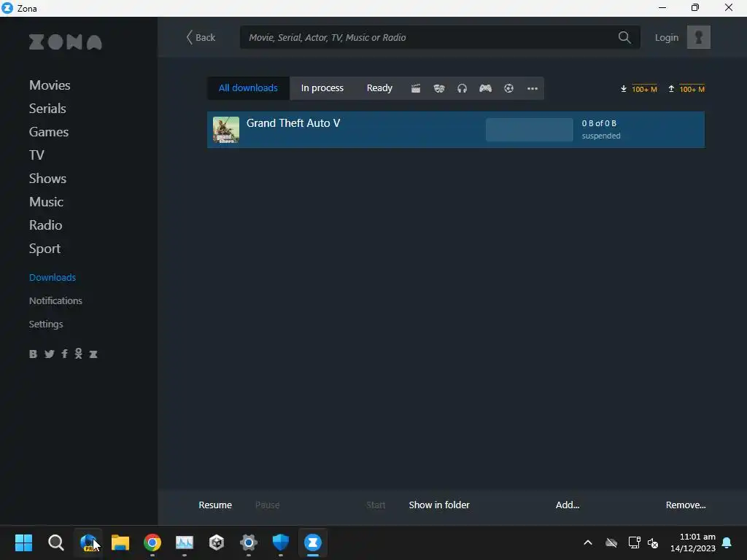Viewport: 747px width, 560px height.
Task: Click the Grand Theft Auto V progress bar
Action: 530,130
